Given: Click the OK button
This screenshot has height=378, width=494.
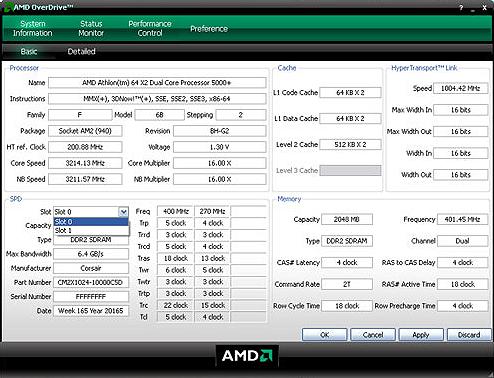Looking at the screenshot, I should [x=324, y=335].
